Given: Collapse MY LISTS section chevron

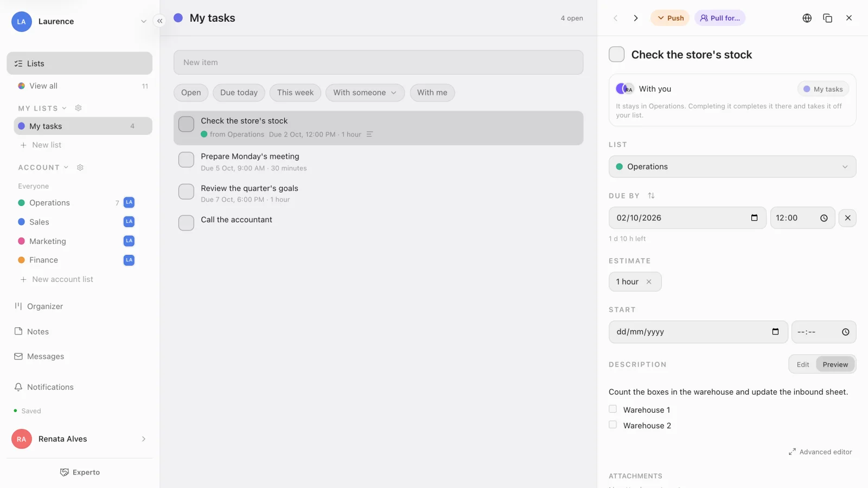Looking at the screenshot, I should click(65, 108).
